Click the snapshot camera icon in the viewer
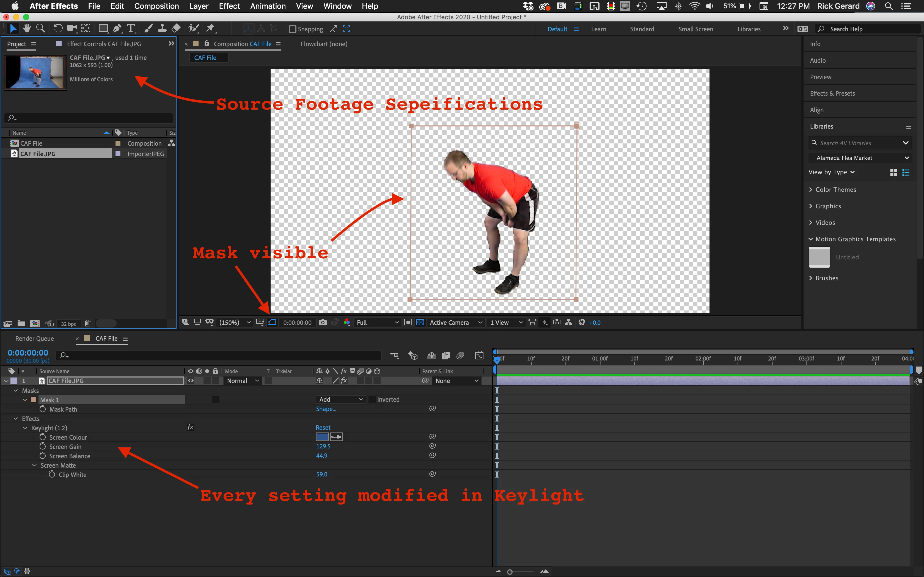The image size is (924, 577). coord(323,323)
